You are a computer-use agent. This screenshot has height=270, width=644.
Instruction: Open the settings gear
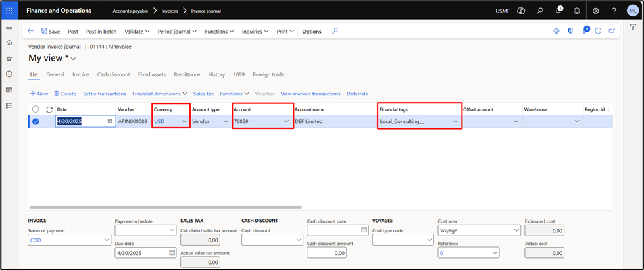596,11
